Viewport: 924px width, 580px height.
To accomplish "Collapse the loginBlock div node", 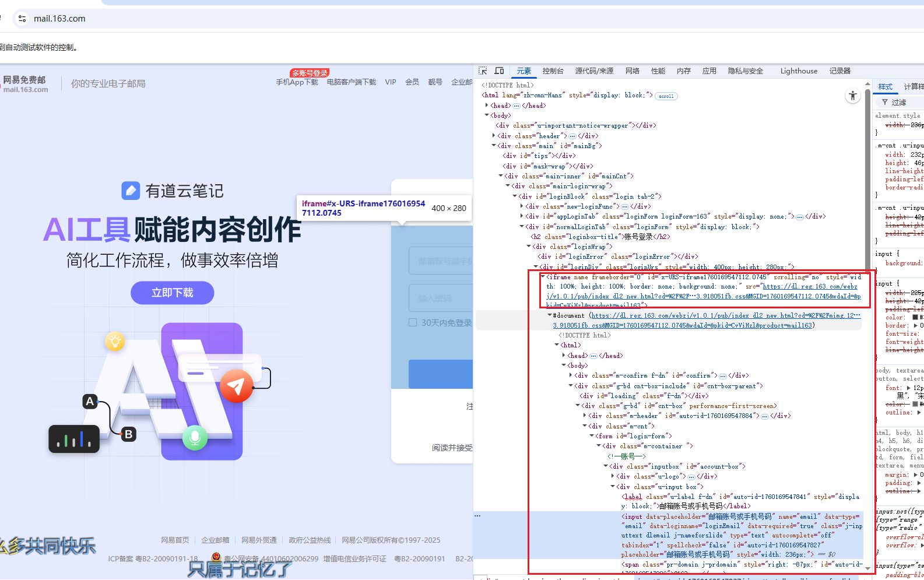I will click(x=515, y=196).
